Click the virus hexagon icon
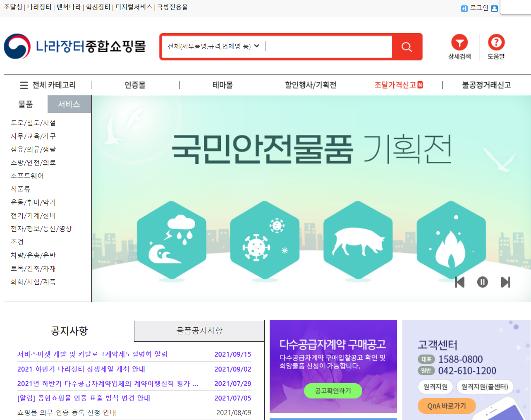This screenshot has height=420, width=531. point(265,240)
